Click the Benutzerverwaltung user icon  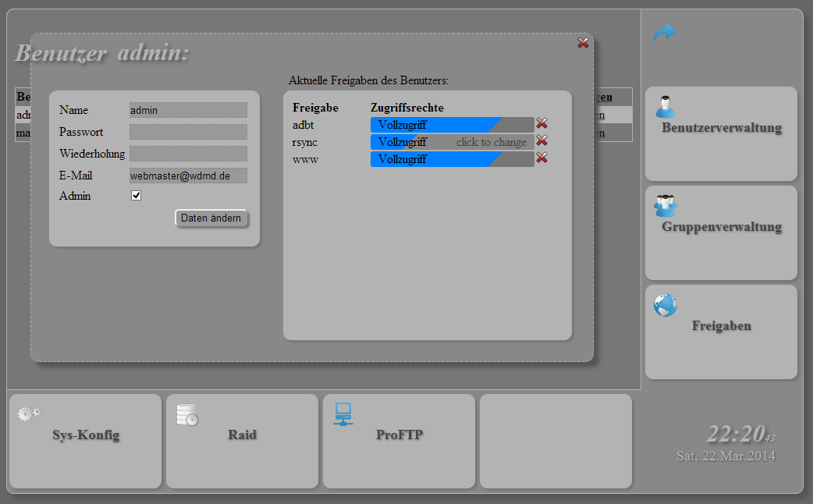pyautogui.click(x=666, y=107)
